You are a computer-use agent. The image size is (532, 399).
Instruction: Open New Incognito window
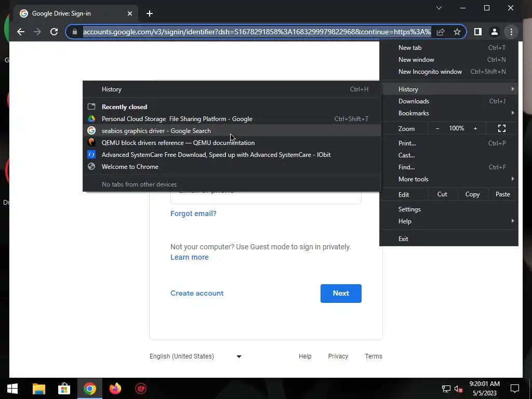pos(449,72)
